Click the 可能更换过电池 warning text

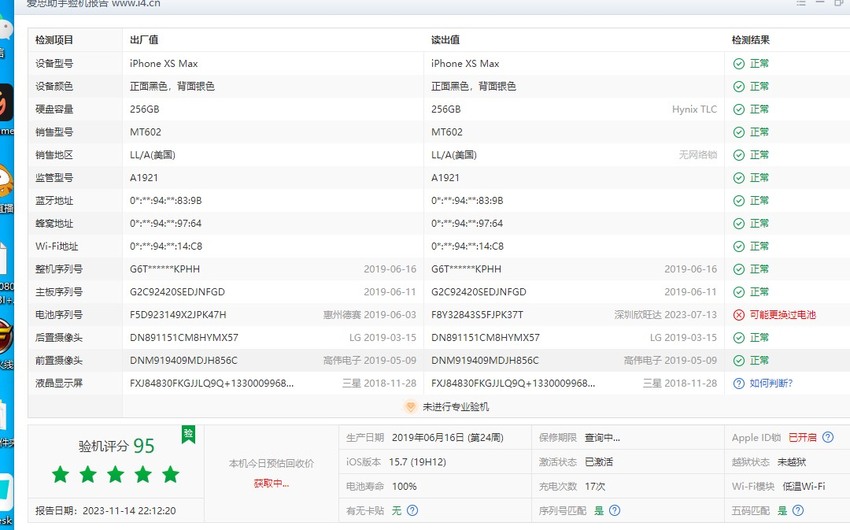[x=783, y=315]
